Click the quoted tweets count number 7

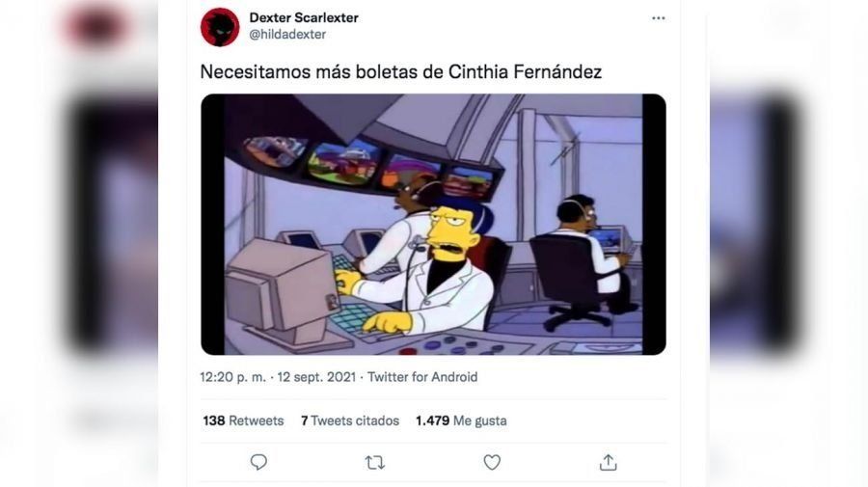(304, 420)
